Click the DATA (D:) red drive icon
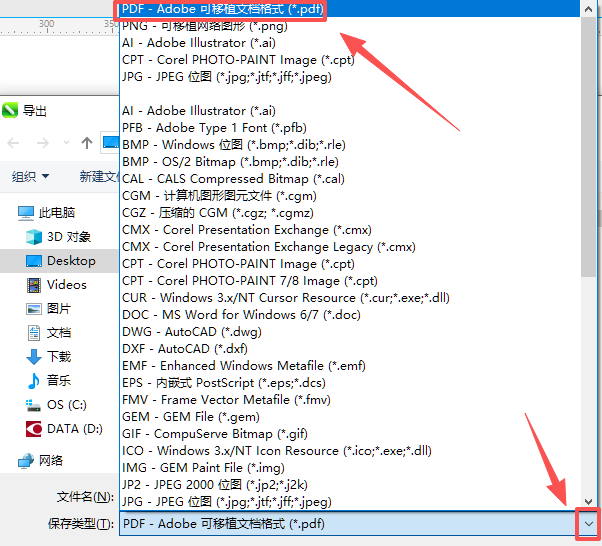The height and width of the screenshot is (546, 602). click(x=34, y=429)
